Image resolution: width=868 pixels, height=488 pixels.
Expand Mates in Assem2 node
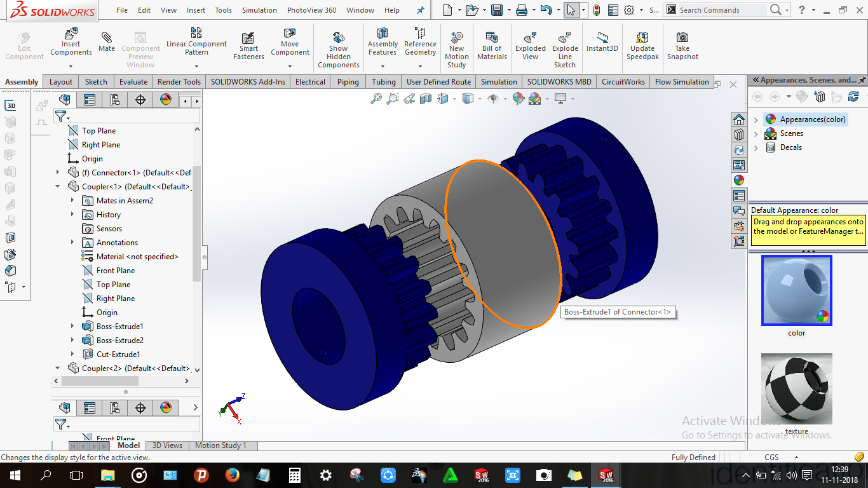click(72, 200)
